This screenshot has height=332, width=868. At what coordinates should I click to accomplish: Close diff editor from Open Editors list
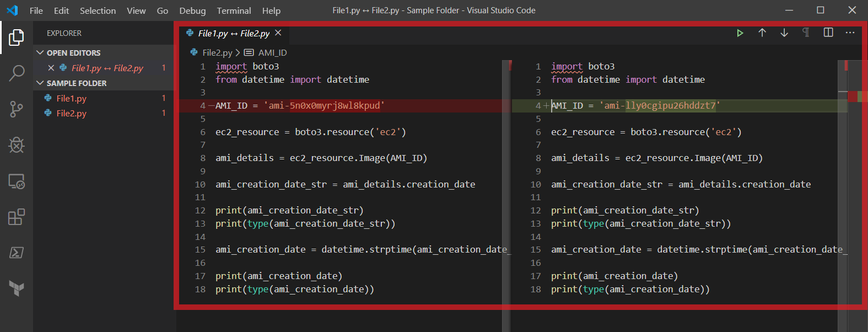(51, 68)
